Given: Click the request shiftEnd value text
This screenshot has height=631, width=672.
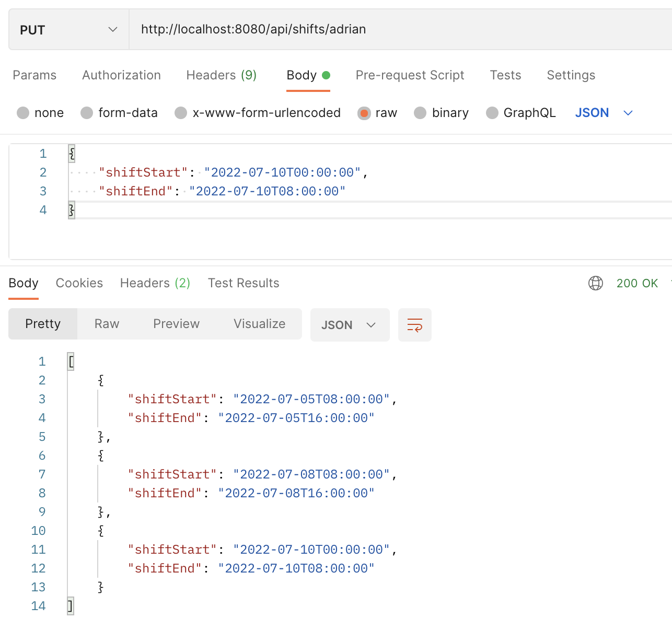Looking at the screenshot, I should (268, 191).
